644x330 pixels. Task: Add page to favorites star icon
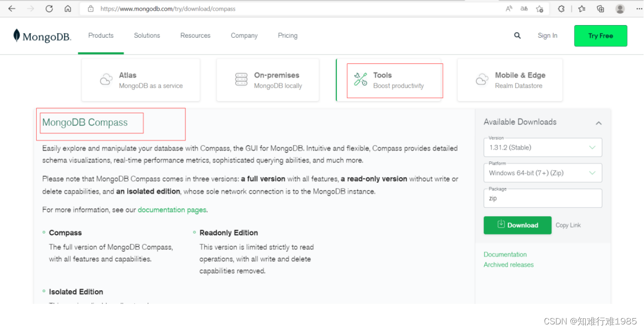(x=540, y=9)
